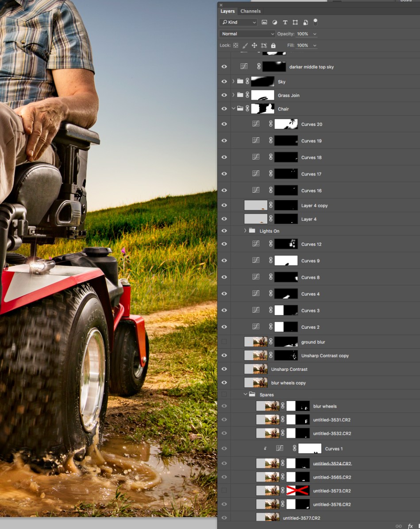This screenshot has width=420, height=529.
Task: Filter layers by adjustment layer icon
Action: click(x=274, y=22)
